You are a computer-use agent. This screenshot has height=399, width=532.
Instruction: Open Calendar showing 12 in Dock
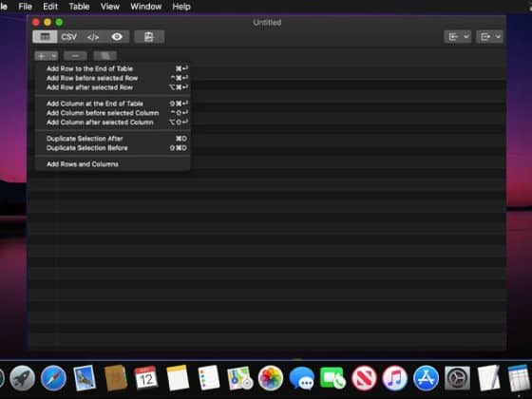pos(146,378)
